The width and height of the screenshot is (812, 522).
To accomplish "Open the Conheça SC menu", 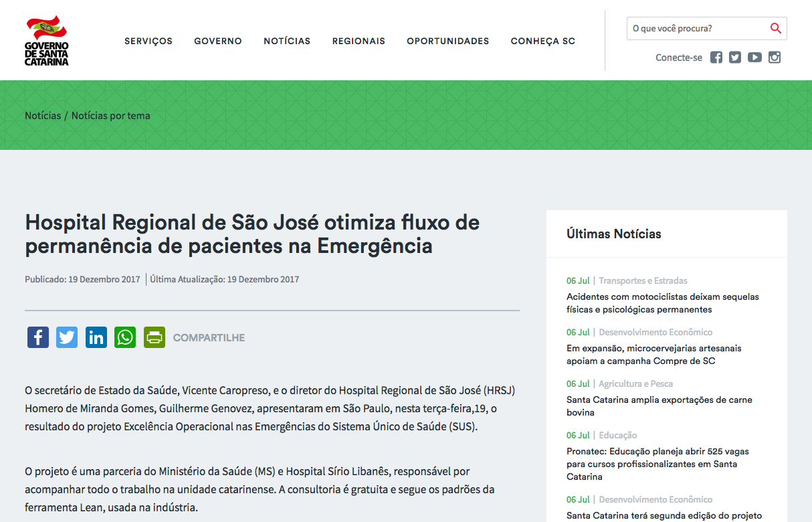I will coord(543,41).
